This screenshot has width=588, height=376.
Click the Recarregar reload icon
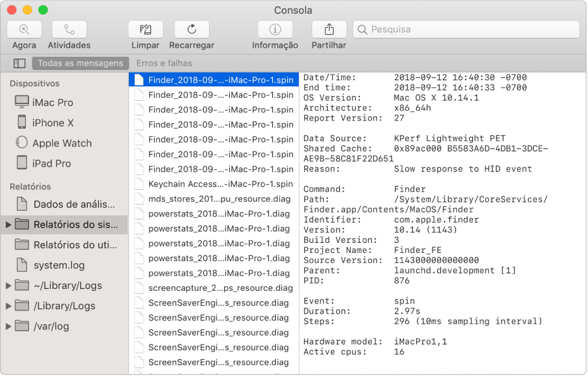(191, 29)
